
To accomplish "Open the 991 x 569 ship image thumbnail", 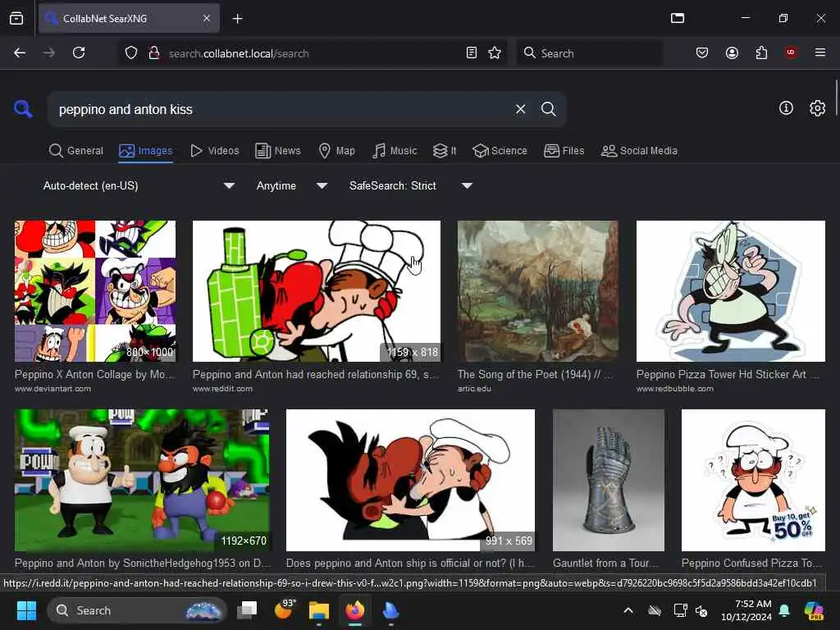I will (x=410, y=480).
